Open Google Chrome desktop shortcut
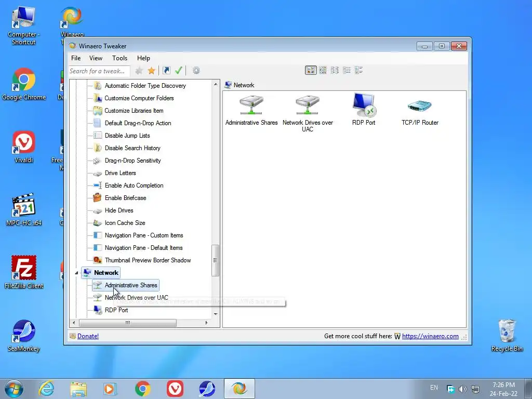This screenshot has width=532, height=399. point(24,84)
